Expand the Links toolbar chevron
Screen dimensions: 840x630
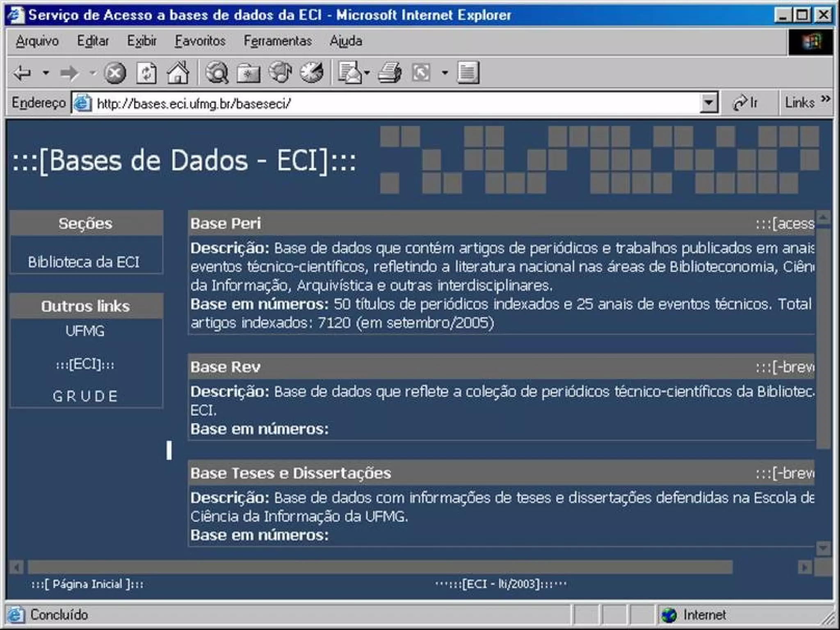[x=826, y=98]
